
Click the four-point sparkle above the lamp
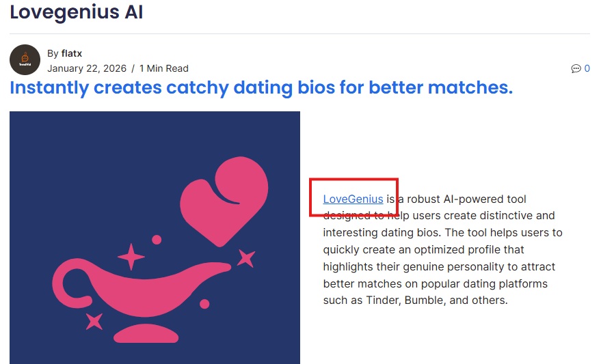pos(131,257)
